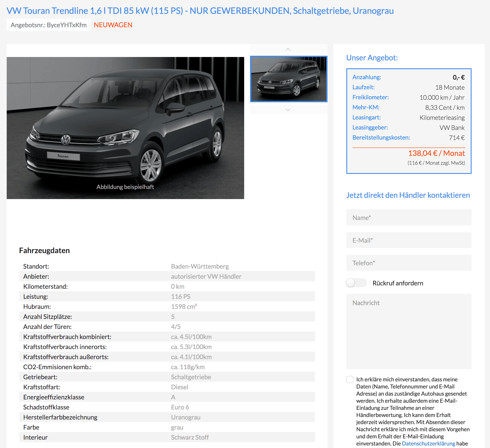Click the Angebotsnr. ByceYHTxKfm label

(49, 25)
